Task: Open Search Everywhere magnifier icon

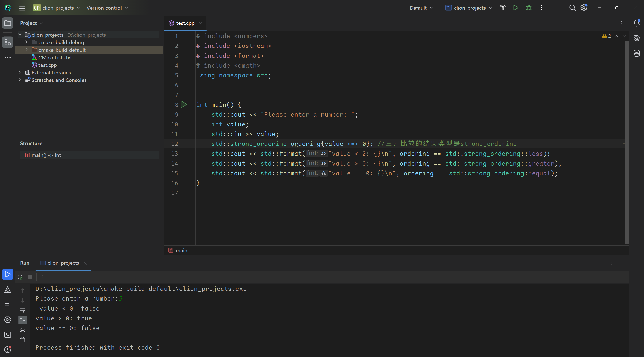Action: coord(572,8)
